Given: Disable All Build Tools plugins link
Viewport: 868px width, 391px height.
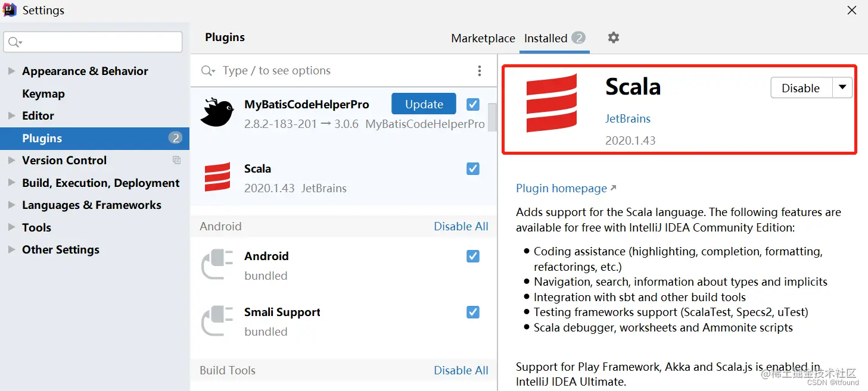Looking at the screenshot, I should coord(461,370).
